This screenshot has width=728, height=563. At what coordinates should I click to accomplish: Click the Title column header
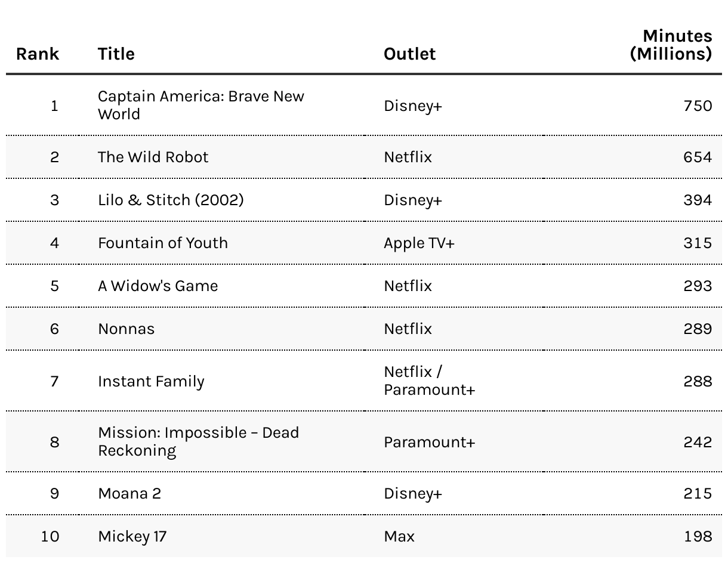[116, 54]
